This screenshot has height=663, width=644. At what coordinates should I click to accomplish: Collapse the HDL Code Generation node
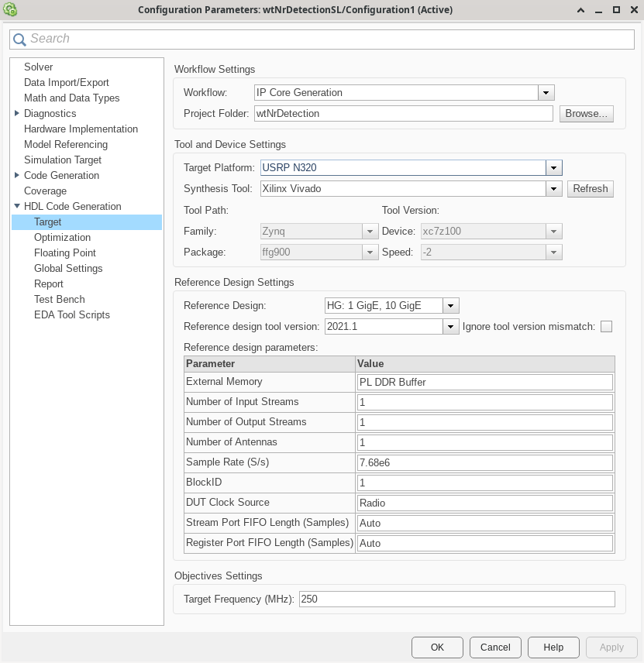(17, 206)
